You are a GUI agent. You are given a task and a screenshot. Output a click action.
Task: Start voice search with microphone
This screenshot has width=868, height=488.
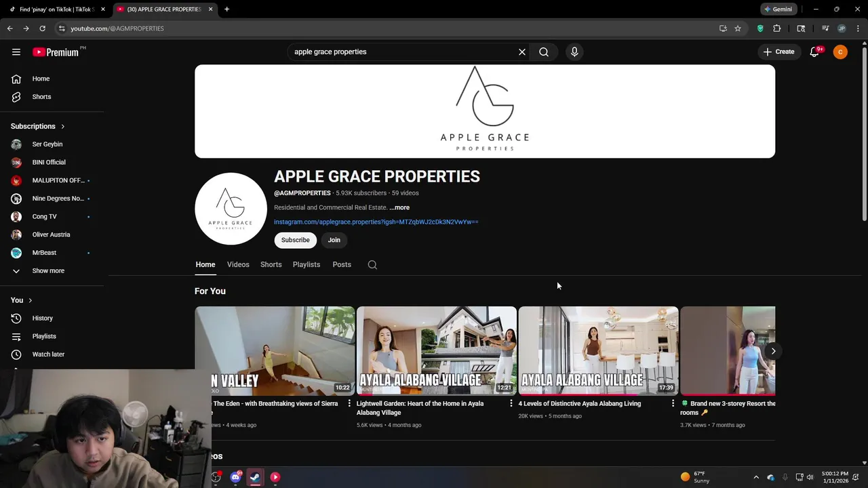pyautogui.click(x=574, y=52)
